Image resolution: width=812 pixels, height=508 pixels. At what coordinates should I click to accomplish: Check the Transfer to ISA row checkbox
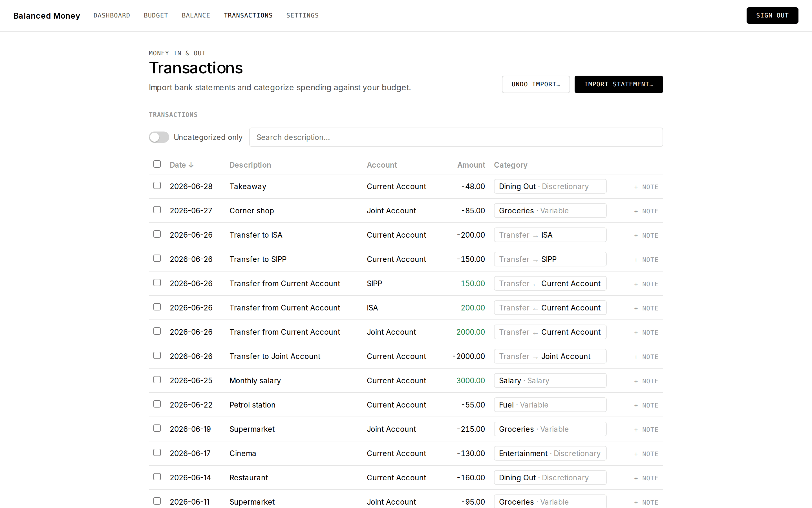tap(157, 234)
